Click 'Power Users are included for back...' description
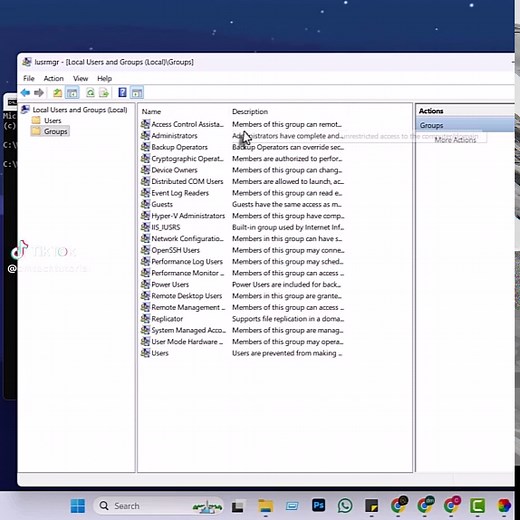The image size is (520, 520). [x=286, y=284]
